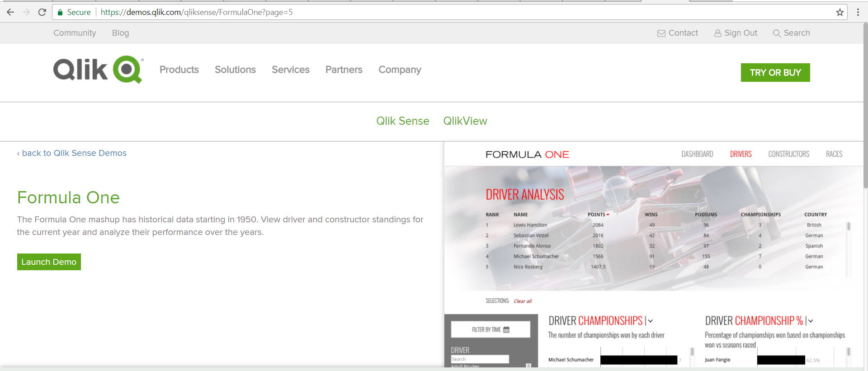Click the Formula One app title
Image resolution: width=868 pixels, height=371 pixels.
(527, 155)
